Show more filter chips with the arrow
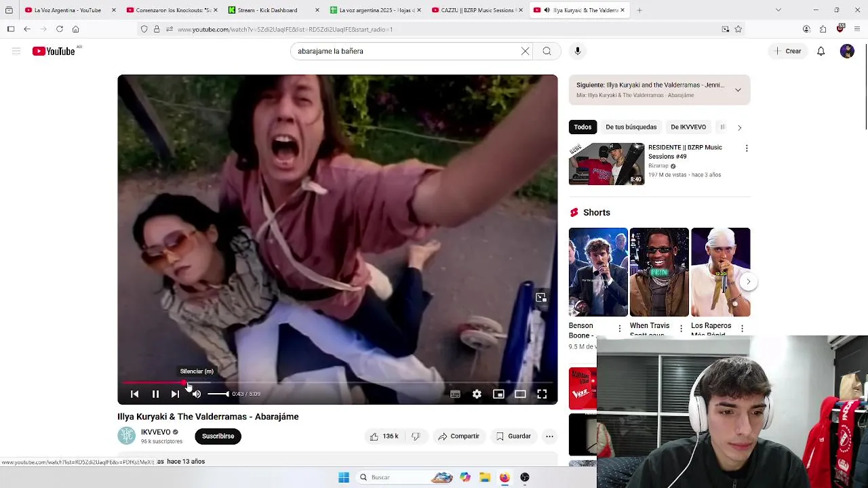The width and height of the screenshot is (868, 488). (739, 127)
